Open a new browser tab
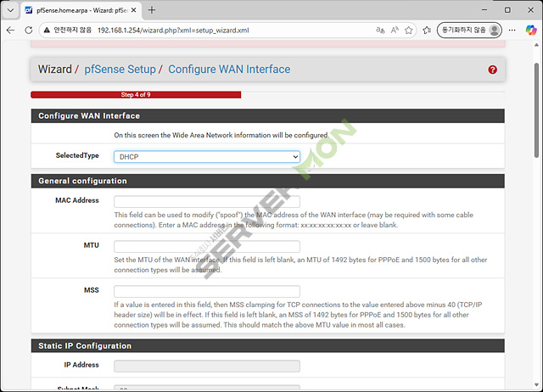The width and height of the screenshot is (543, 392). (152, 10)
